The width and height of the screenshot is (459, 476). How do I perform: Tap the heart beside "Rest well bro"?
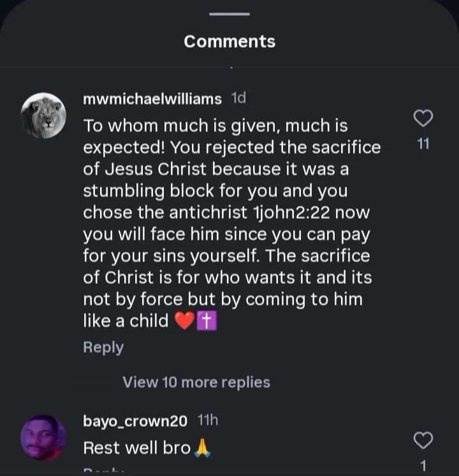423,440
